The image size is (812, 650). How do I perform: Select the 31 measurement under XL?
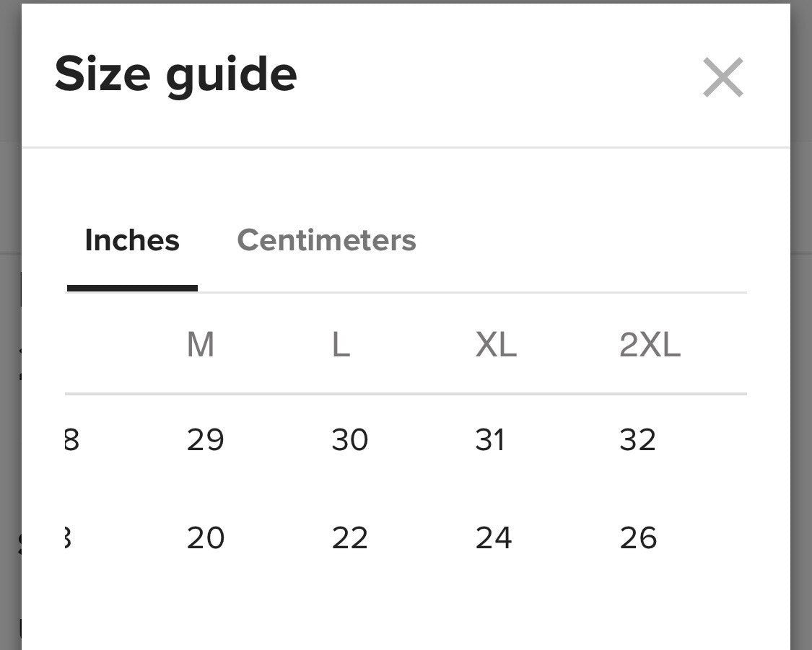[x=490, y=440]
